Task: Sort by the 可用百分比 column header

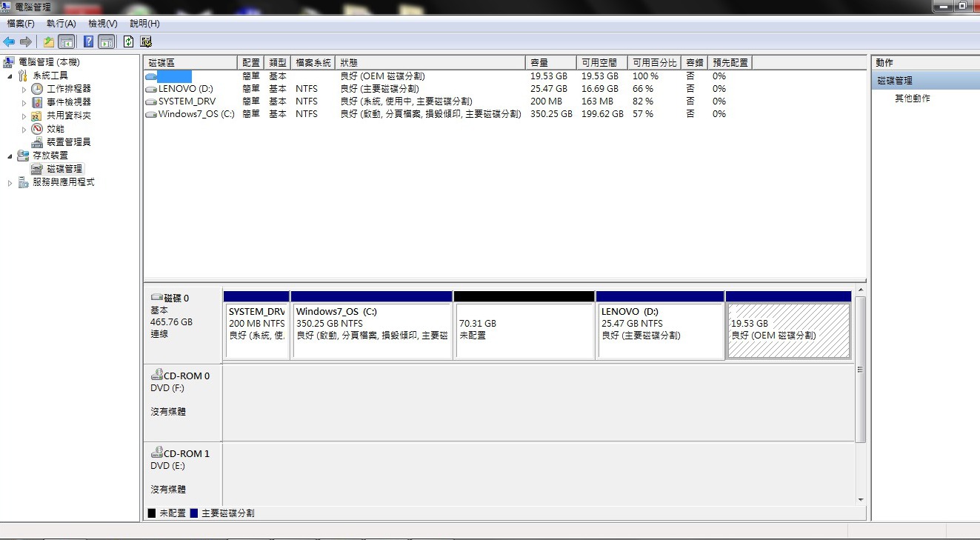Action: coord(655,63)
